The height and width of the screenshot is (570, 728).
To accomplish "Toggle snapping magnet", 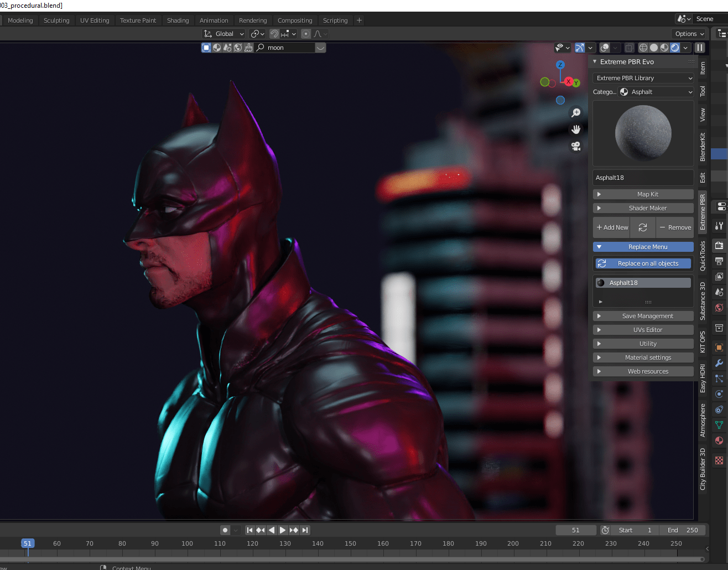I will pyautogui.click(x=274, y=34).
